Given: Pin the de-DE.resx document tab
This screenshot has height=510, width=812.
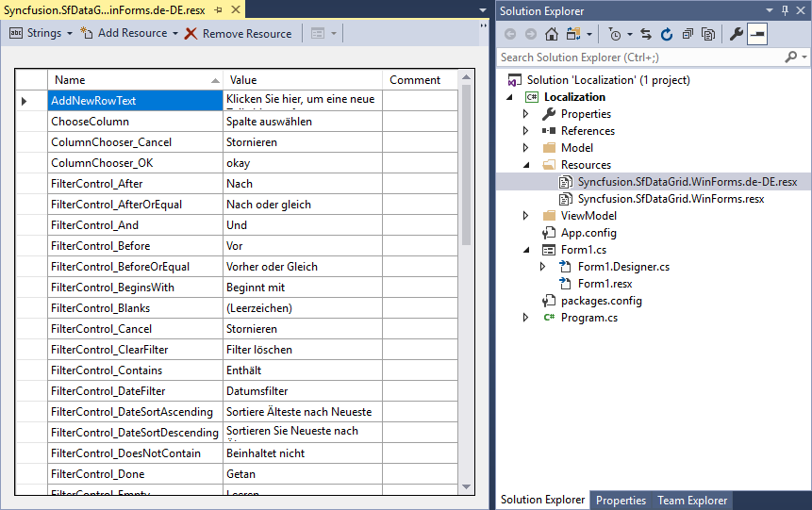Looking at the screenshot, I should click(x=219, y=9).
